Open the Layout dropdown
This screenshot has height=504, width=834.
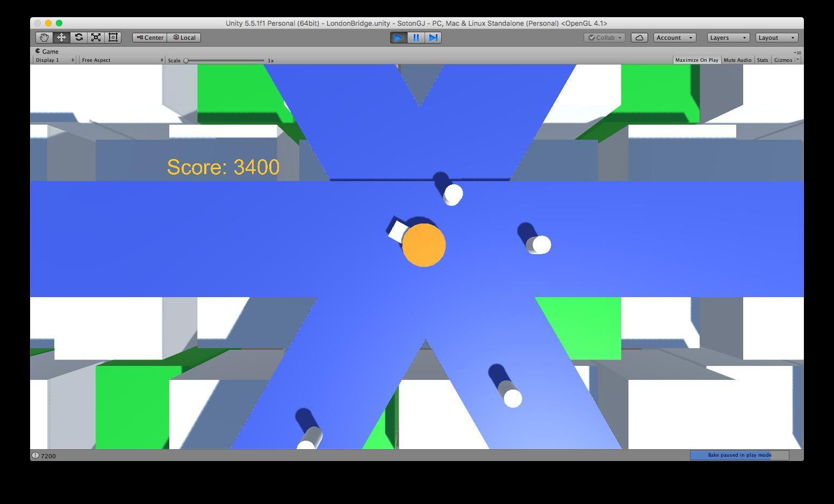point(777,38)
